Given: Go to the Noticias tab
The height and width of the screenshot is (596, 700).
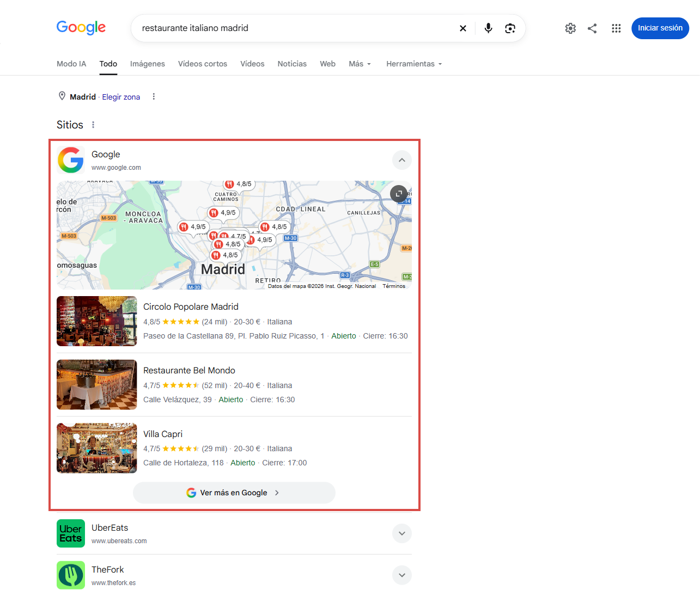Looking at the screenshot, I should [x=292, y=64].
